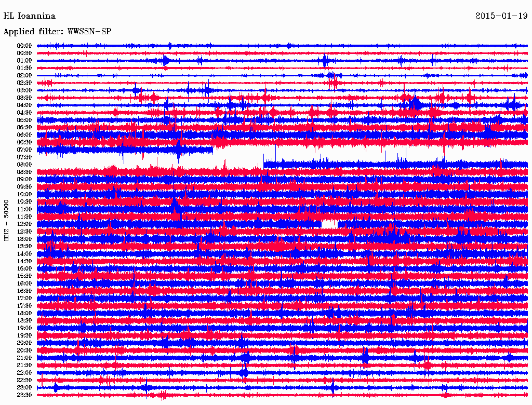Select the 01:30 time label
The image size is (532, 405).
click(24, 68)
